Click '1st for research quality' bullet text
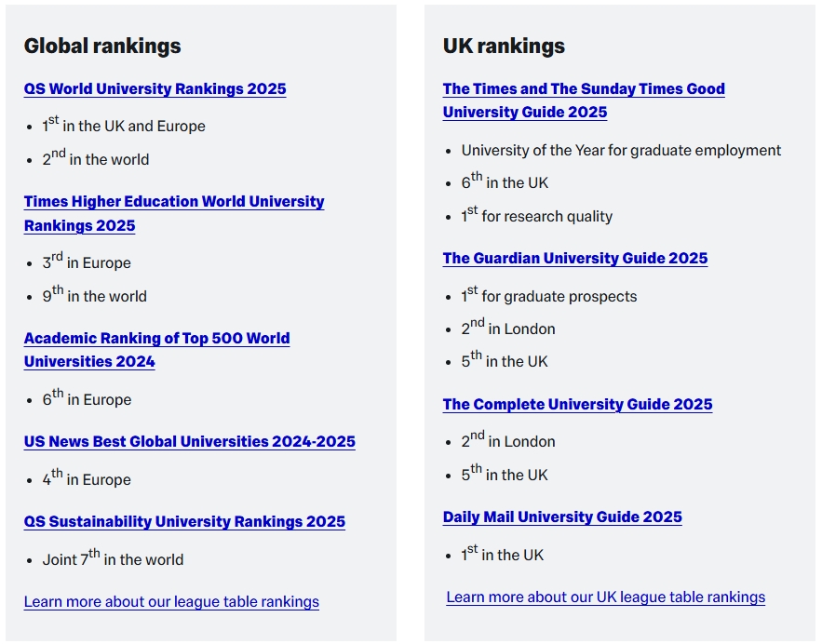The width and height of the screenshot is (822, 644). [537, 215]
